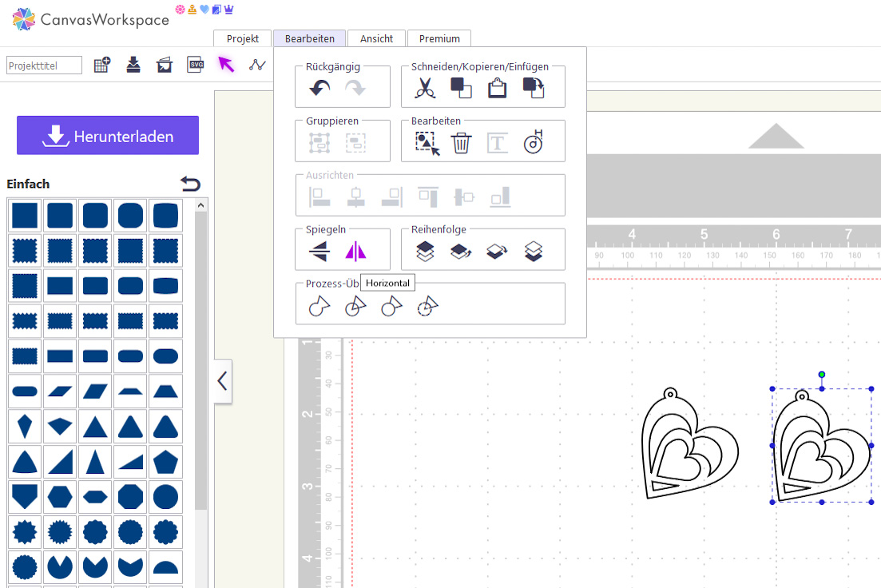Select the pentagon shape in Einfach list
The height and width of the screenshot is (588, 881).
[x=165, y=461]
